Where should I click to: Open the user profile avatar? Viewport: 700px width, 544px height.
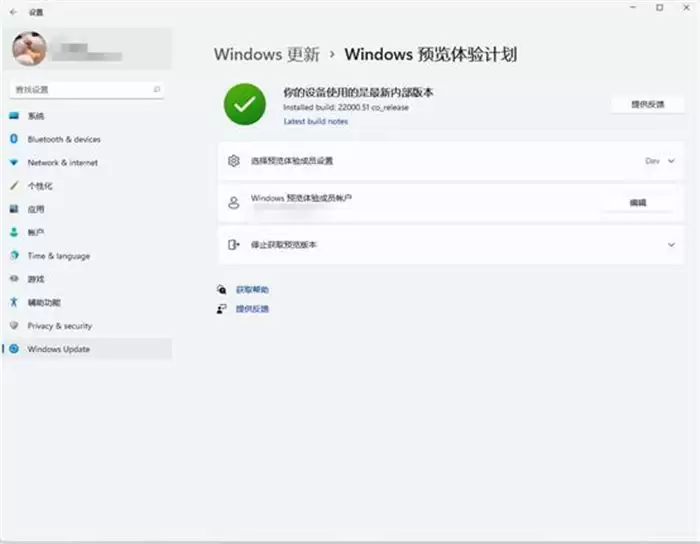pyautogui.click(x=29, y=49)
